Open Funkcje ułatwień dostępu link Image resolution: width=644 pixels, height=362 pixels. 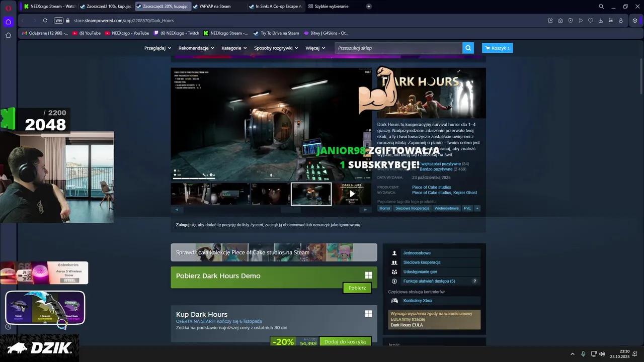(x=429, y=281)
